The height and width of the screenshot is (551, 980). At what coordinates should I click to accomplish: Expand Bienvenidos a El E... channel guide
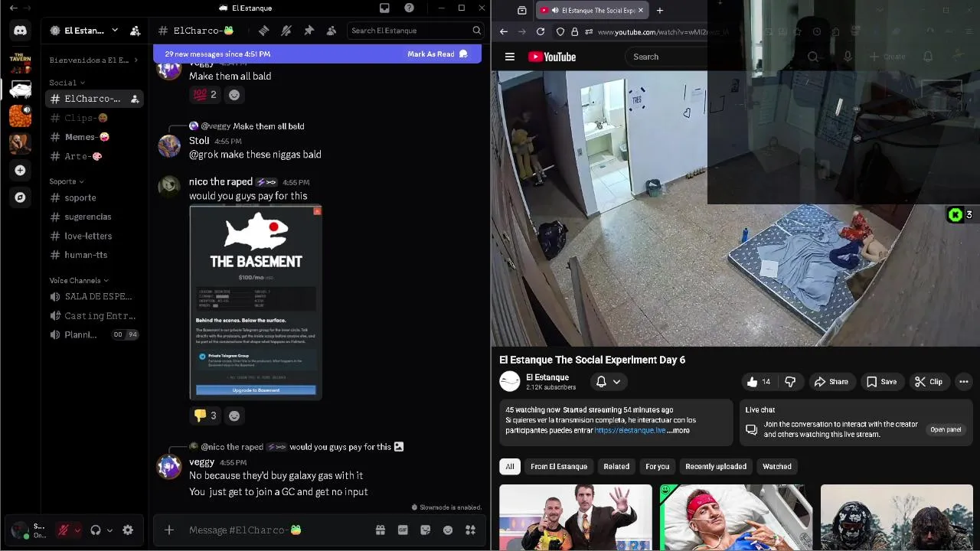94,60
